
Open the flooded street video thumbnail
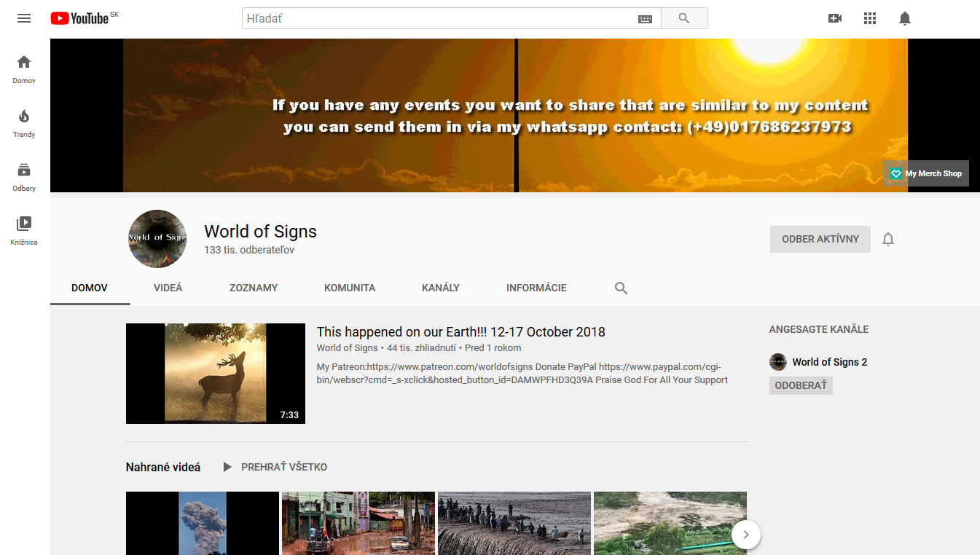pos(358,523)
